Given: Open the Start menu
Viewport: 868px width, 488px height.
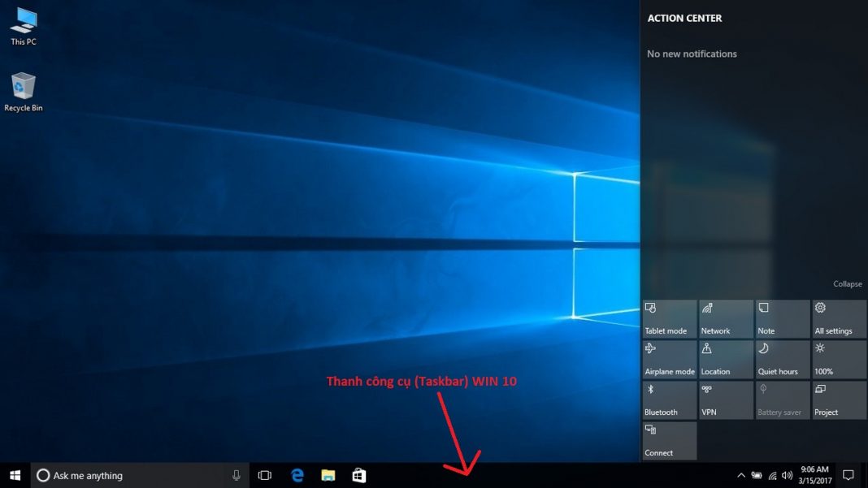Looking at the screenshot, I should pyautogui.click(x=13, y=475).
